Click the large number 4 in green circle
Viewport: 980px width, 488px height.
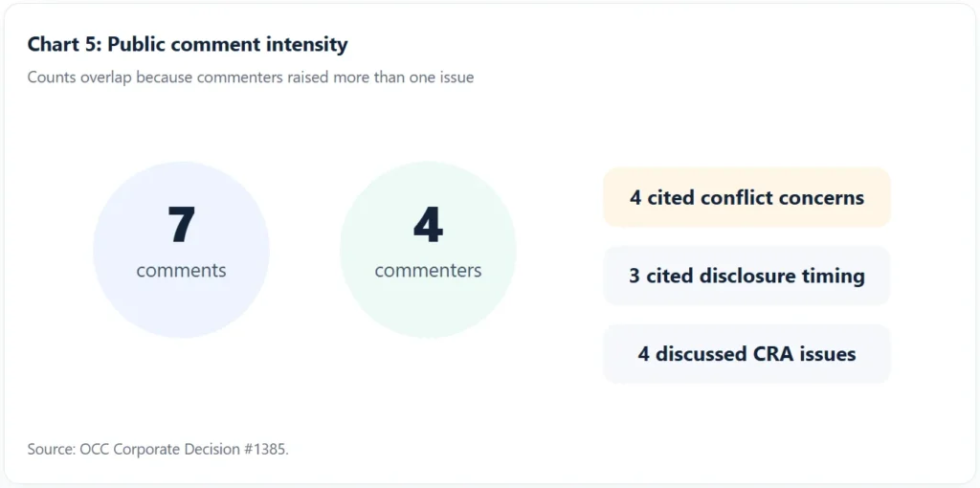pyautogui.click(x=428, y=225)
